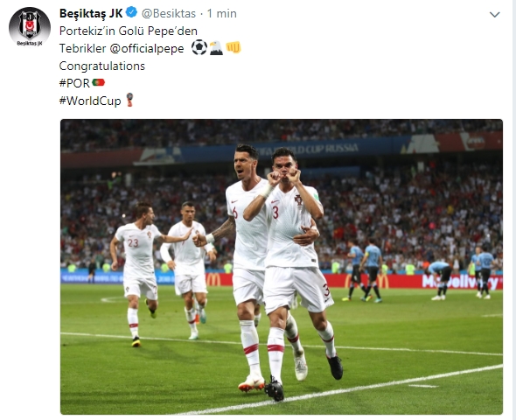Expand the tweet options chevron
516x420 pixels.
(x=495, y=15)
